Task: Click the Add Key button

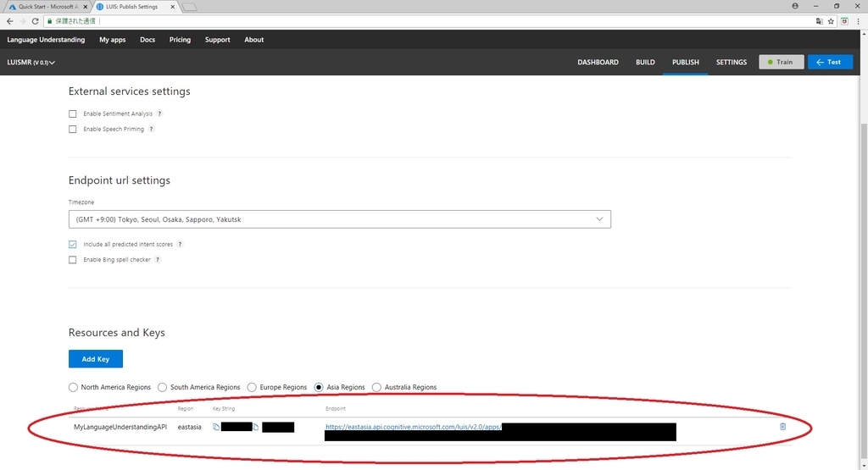Action: pos(96,359)
